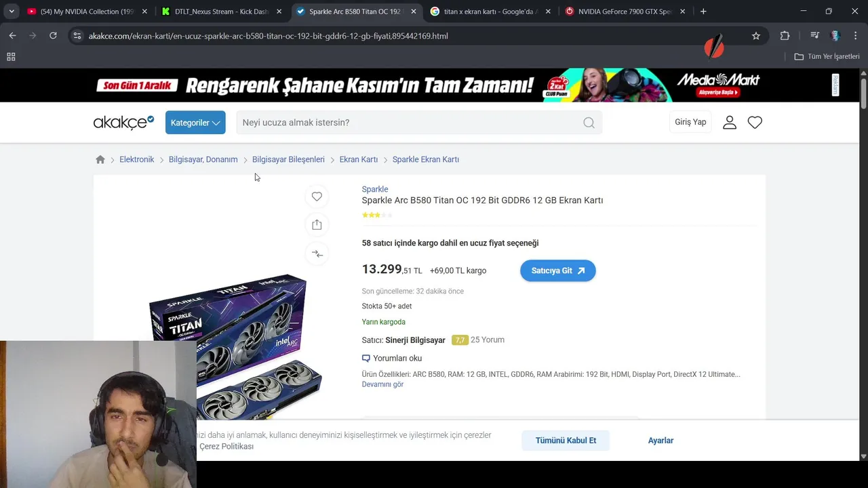Screen dimensions: 868x488
Task: Switch to NVIDIA GeForce 7900 GTX tab
Action: (625, 12)
